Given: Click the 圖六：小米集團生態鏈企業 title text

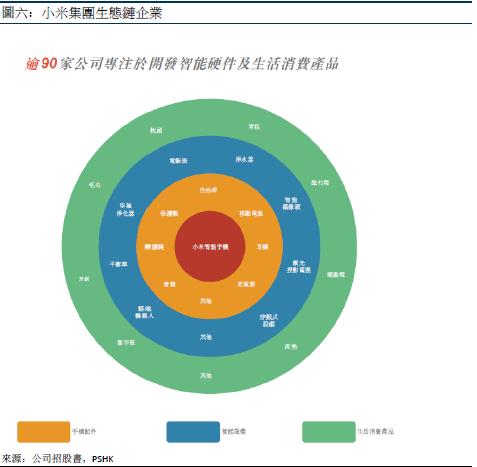Looking at the screenshot, I should click(x=82, y=13).
